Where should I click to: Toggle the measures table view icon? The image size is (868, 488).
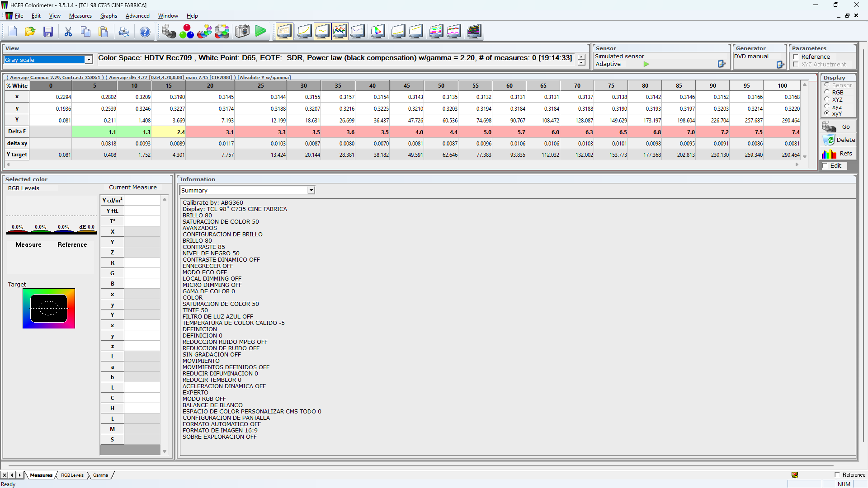(x=284, y=32)
